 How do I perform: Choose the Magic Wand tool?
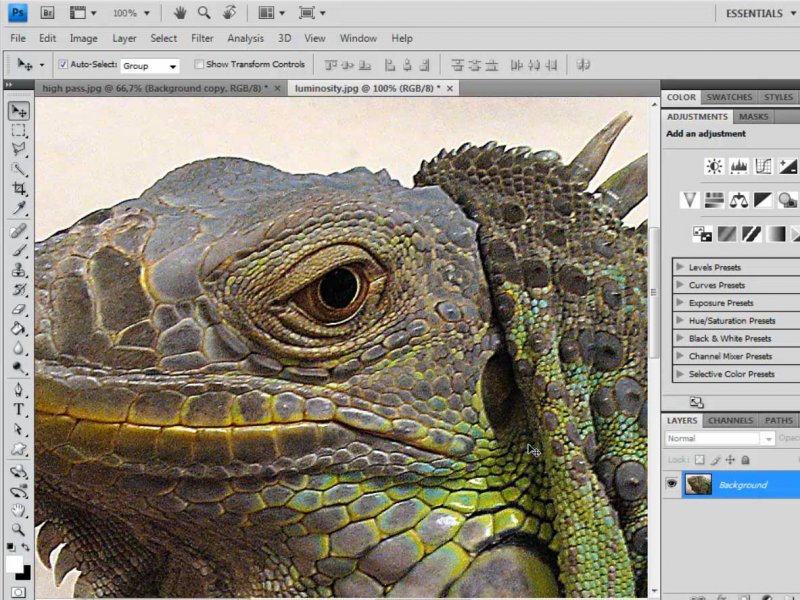19,169
